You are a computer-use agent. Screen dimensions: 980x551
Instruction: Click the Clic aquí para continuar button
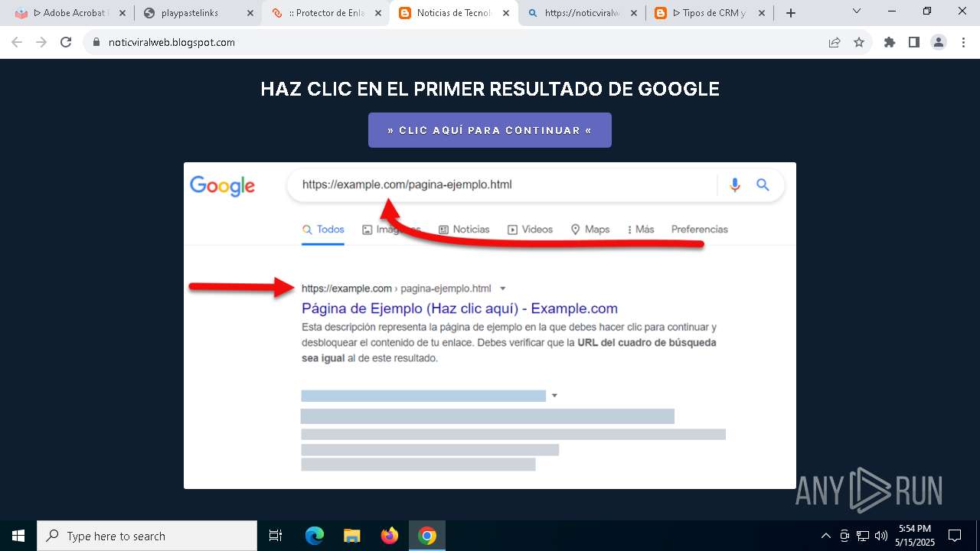pyautogui.click(x=490, y=130)
